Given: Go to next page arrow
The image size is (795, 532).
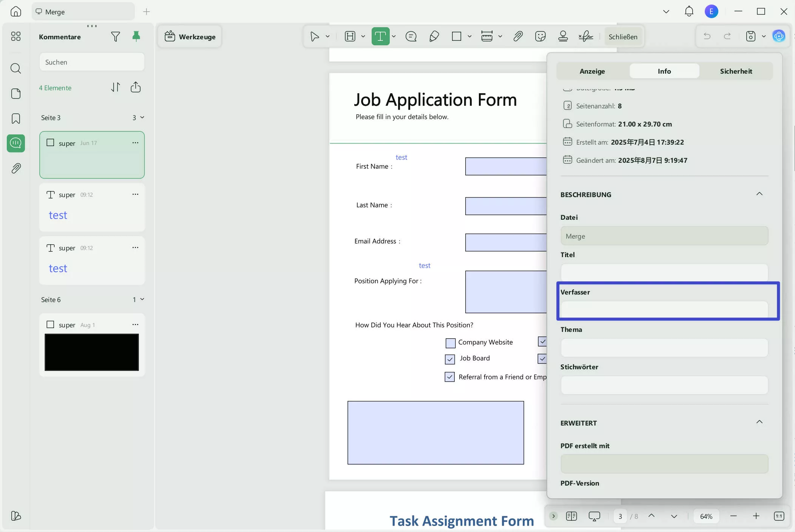Looking at the screenshot, I should (674, 516).
